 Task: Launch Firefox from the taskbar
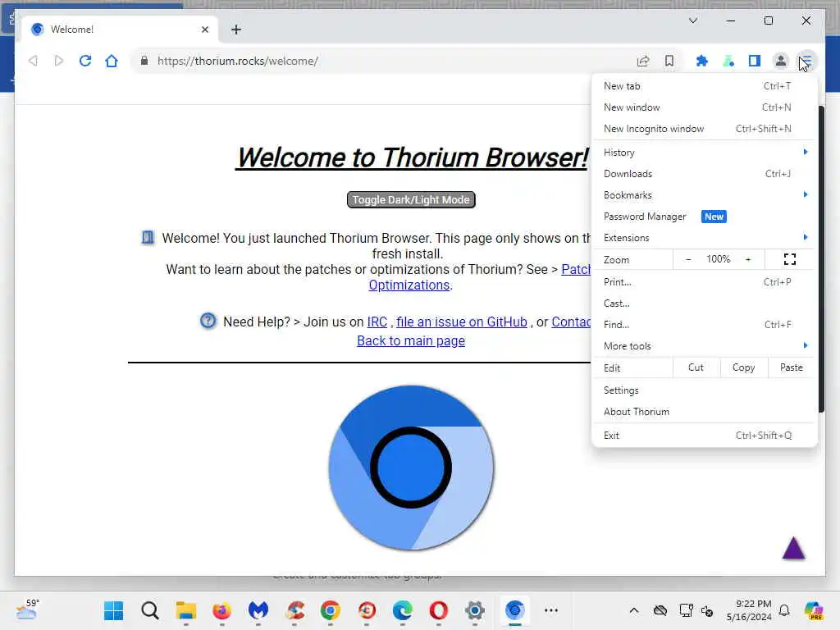(x=221, y=610)
